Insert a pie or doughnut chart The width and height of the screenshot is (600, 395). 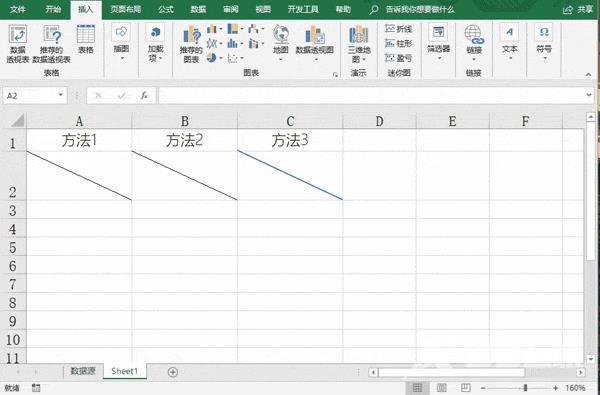coord(214,58)
